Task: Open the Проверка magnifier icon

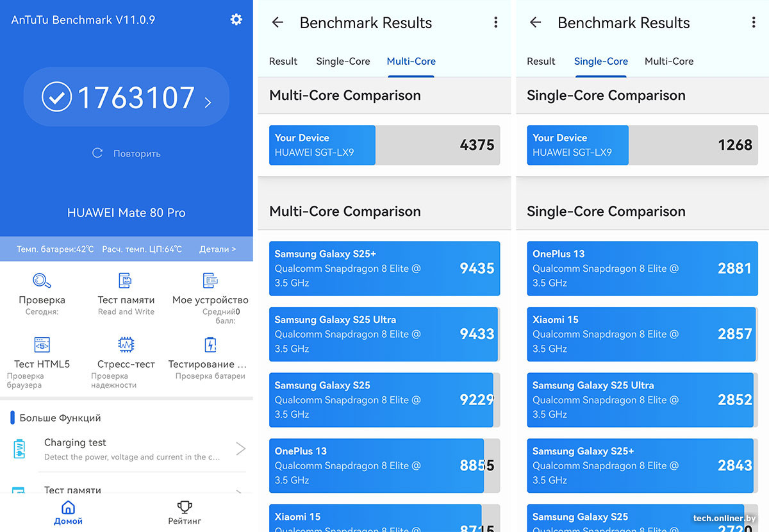Action: 42,281
